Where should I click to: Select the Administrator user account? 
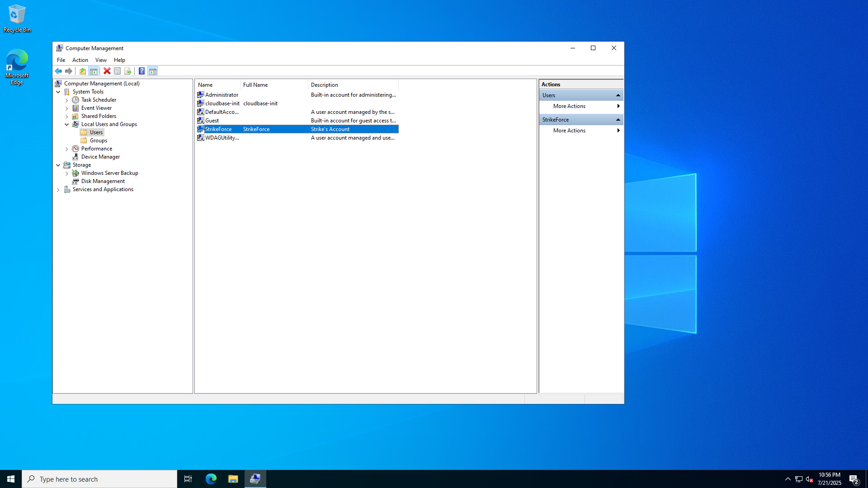coord(221,95)
